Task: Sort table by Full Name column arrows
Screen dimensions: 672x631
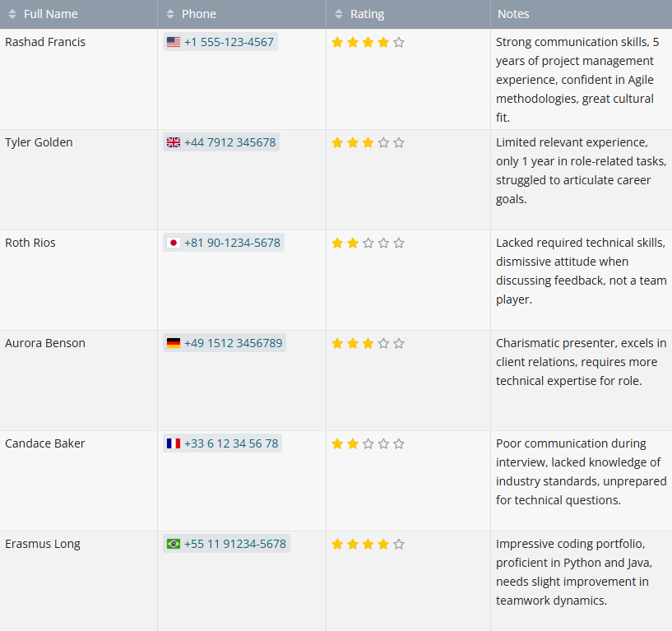Action: (x=12, y=14)
